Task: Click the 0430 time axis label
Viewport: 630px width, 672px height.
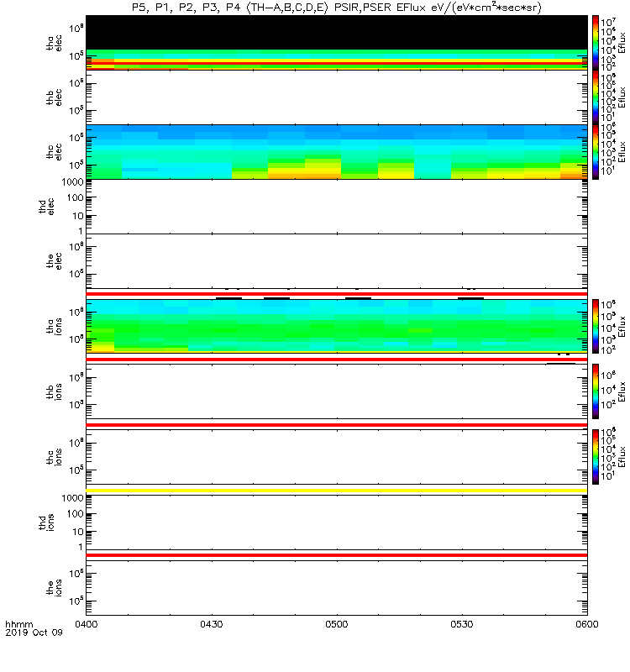Action: (212, 624)
